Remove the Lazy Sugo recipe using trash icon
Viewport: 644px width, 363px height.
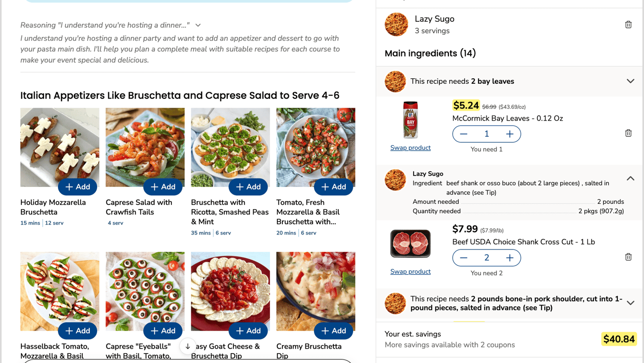click(628, 24)
